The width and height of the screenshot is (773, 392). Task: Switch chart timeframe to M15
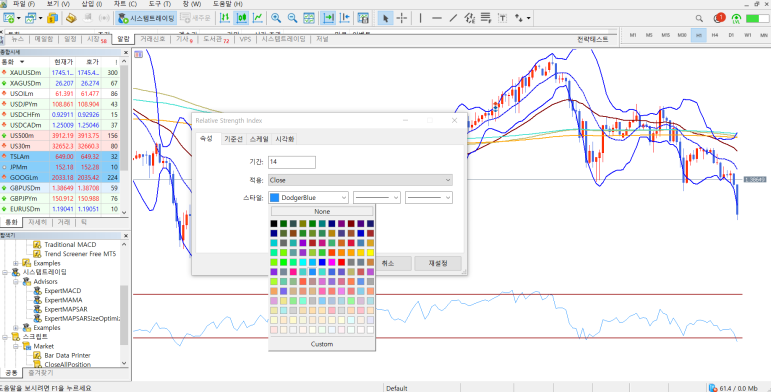click(x=666, y=35)
